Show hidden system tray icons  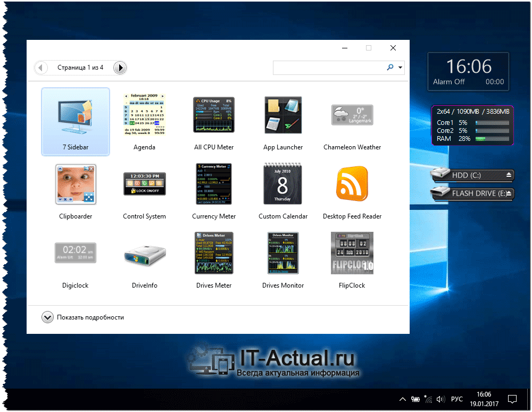coord(402,399)
